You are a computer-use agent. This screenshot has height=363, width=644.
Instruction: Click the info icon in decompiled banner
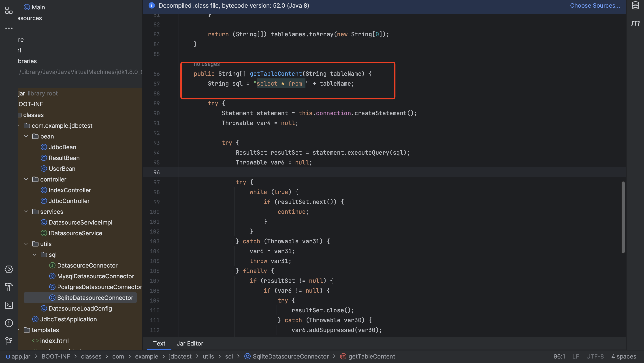tap(151, 5)
